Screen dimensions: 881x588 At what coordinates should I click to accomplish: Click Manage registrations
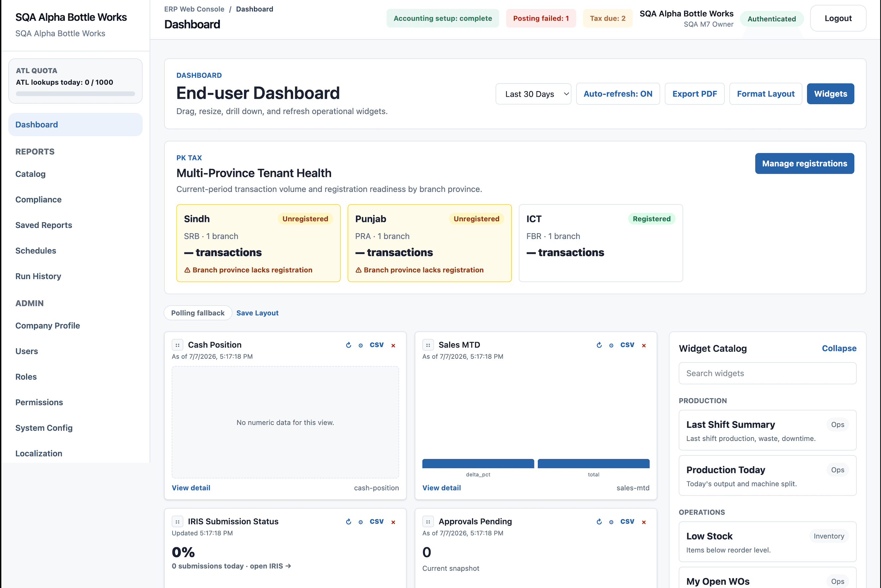coord(804,163)
